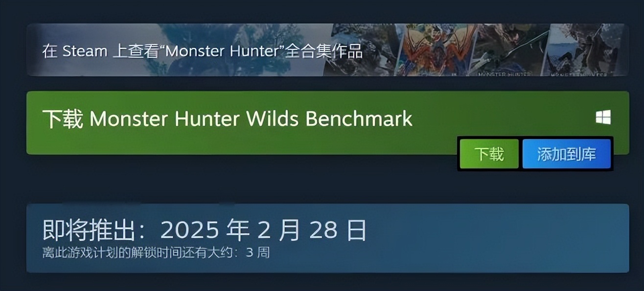644x291 pixels.
Task: Click the blue 添加到库 button
Action: point(567,154)
